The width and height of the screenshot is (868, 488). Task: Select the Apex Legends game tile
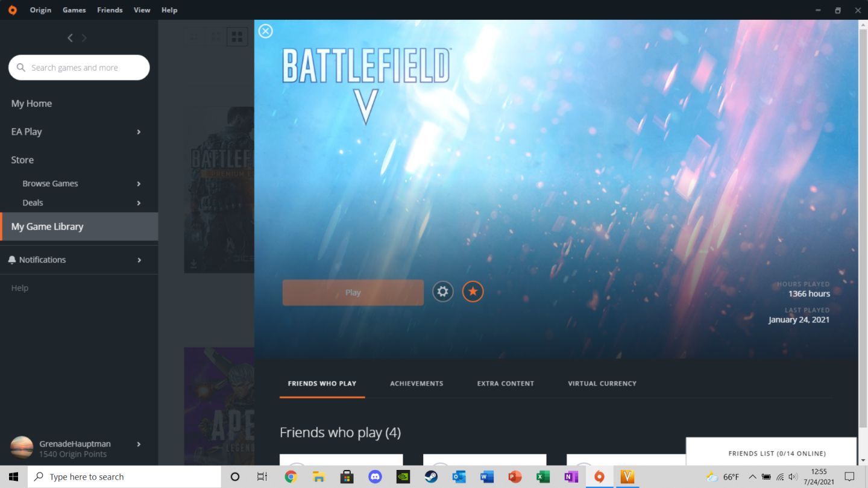219,405
